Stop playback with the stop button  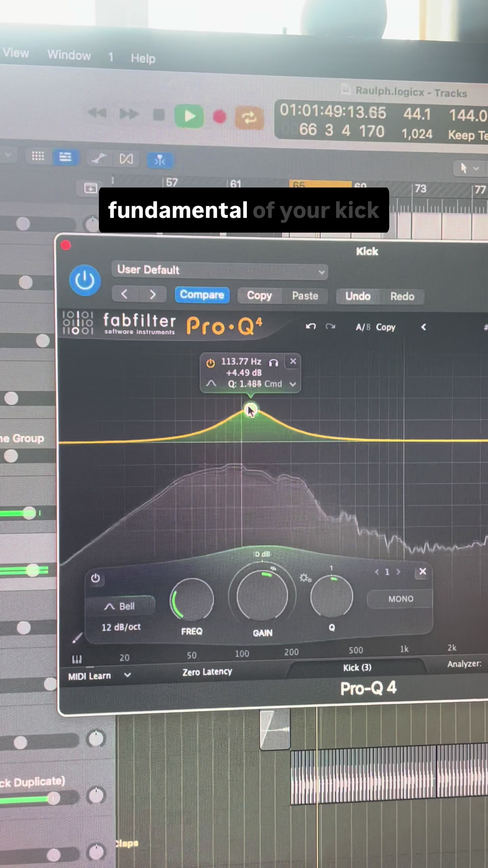(159, 115)
